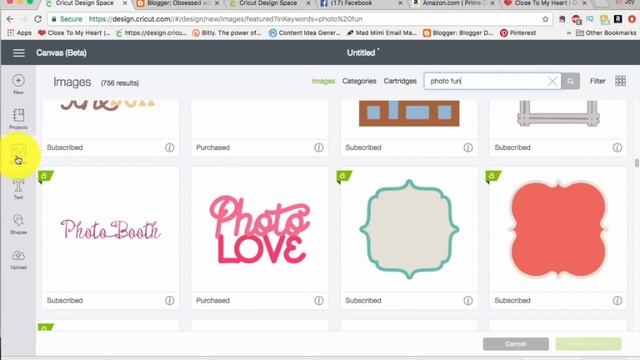Click the vertical scrollbar handle
640x360 pixels.
636,162
